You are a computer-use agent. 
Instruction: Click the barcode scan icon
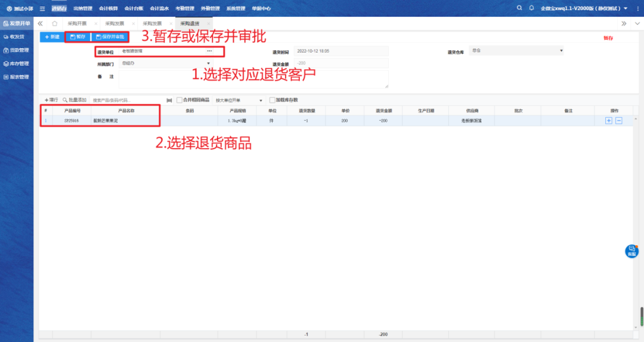169,100
